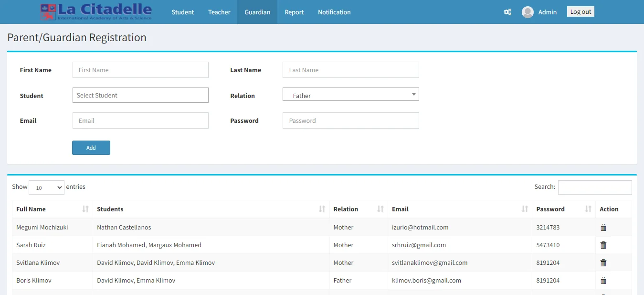
Task: Open the settings gears icon
Action: click(x=507, y=12)
